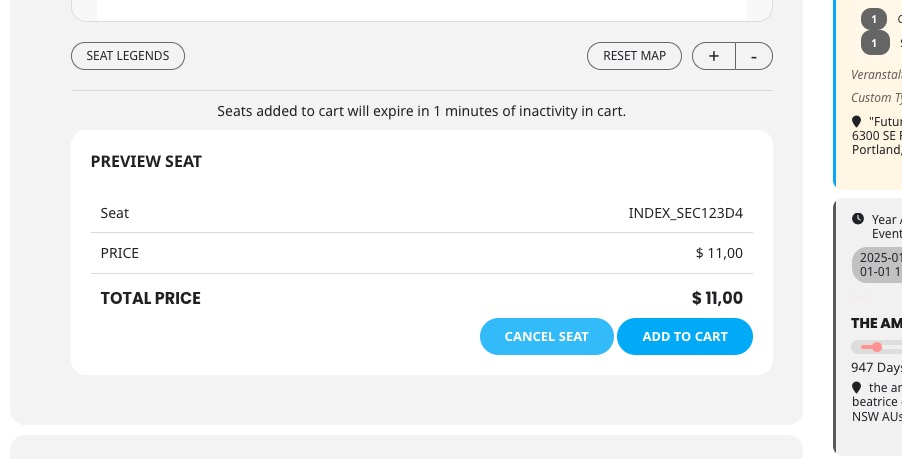Image resolution: width=902 pixels, height=459 pixels.
Task: Click the Veranstal italic label
Action: (x=876, y=75)
